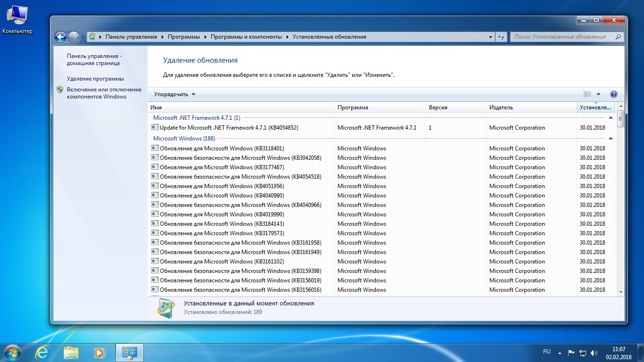Click the Back navigation arrow button
Viewport: 644px width, 362px height.
[x=60, y=37]
